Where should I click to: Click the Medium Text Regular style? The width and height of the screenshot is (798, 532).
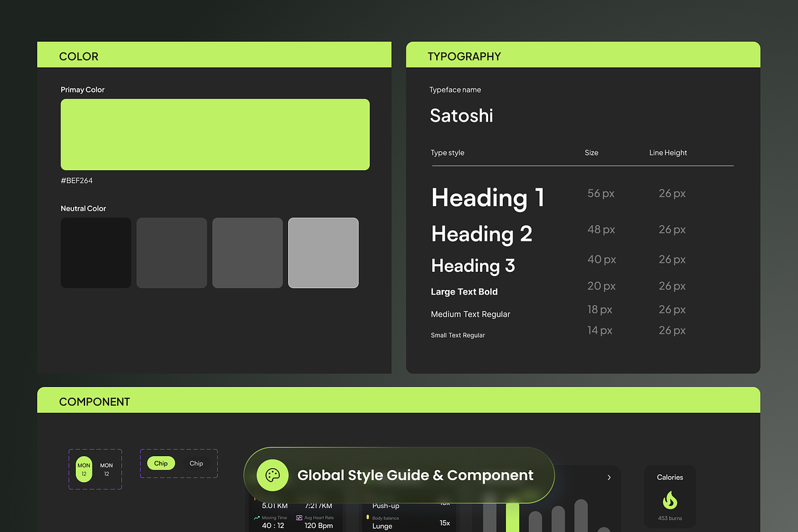click(470, 314)
